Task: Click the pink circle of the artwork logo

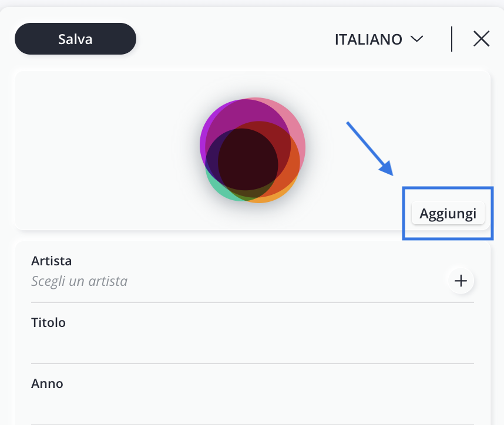Action: point(298,135)
